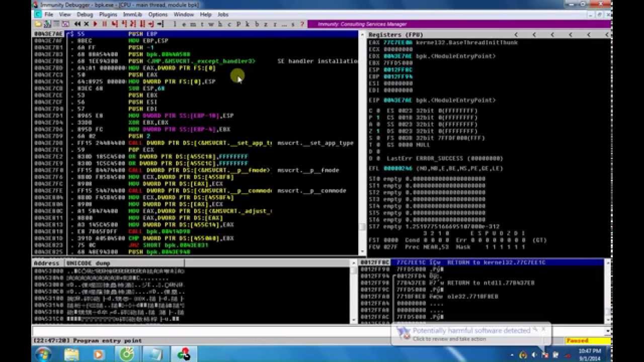
Task: Click the Program entry point status message
Action: tap(88, 340)
